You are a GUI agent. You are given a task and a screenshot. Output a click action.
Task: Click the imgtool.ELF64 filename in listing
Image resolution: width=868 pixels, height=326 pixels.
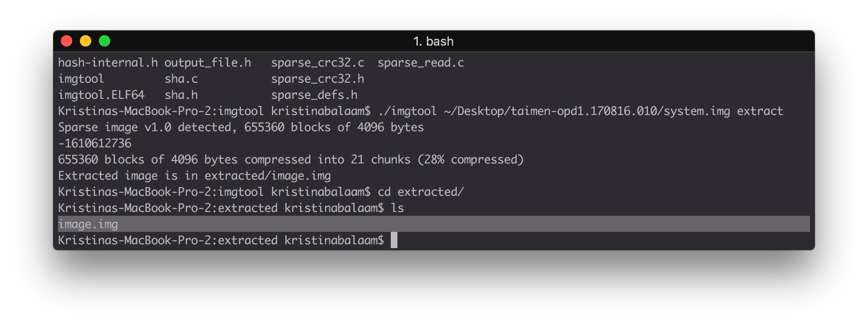[101, 95]
